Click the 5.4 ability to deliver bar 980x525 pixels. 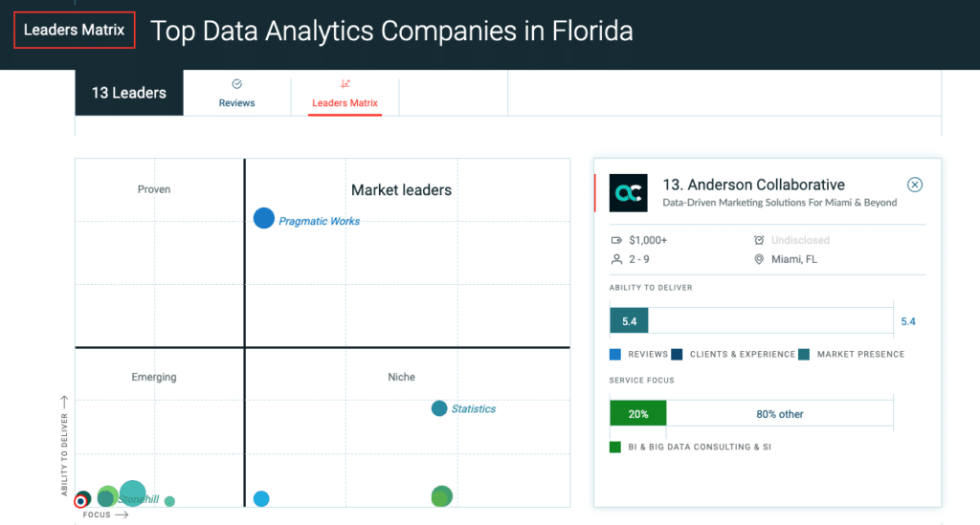(x=629, y=321)
